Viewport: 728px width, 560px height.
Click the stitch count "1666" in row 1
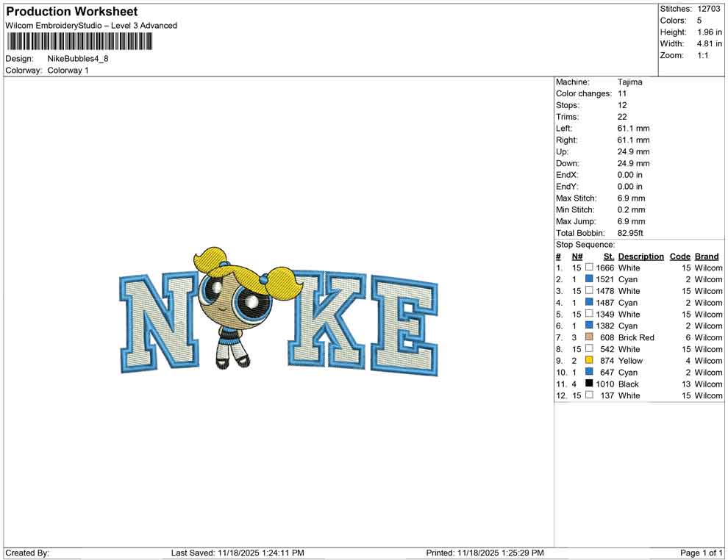[x=605, y=268]
